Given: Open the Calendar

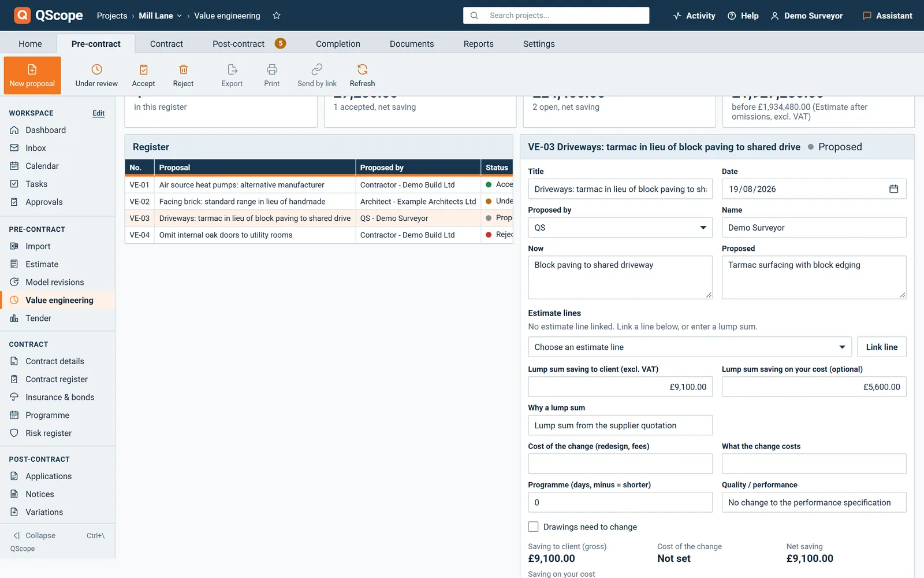Looking at the screenshot, I should (57, 166).
